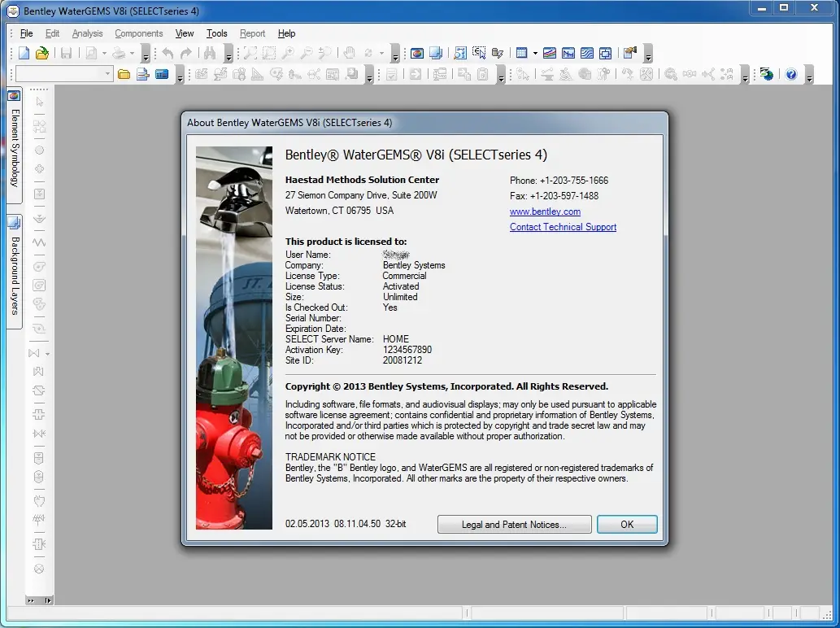Visit the www.bentley.com link
Image resolution: width=840 pixels, height=628 pixels.
click(x=545, y=212)
